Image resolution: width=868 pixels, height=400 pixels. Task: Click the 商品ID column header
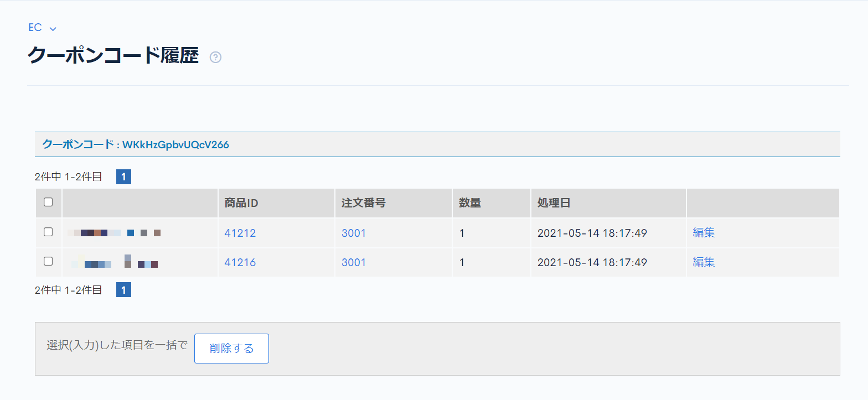pos(241,203)
